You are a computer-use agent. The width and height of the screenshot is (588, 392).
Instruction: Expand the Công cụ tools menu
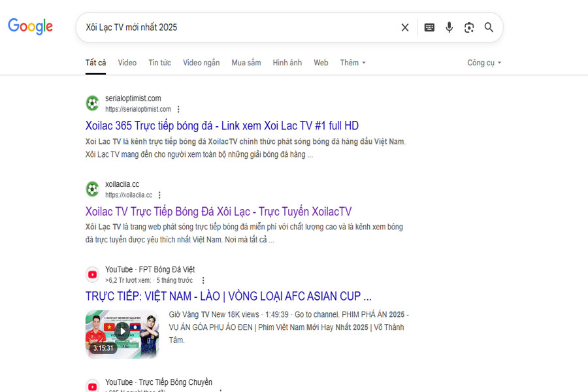(484, 63)
